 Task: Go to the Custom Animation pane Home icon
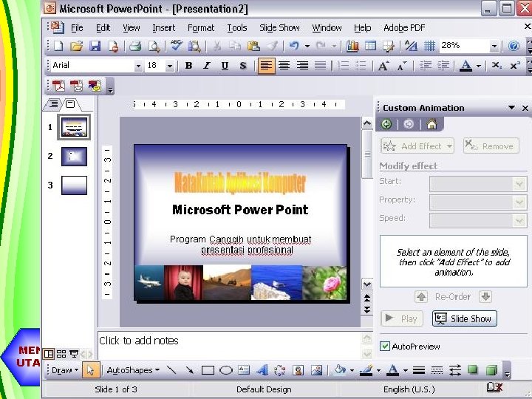click(432, 124)
